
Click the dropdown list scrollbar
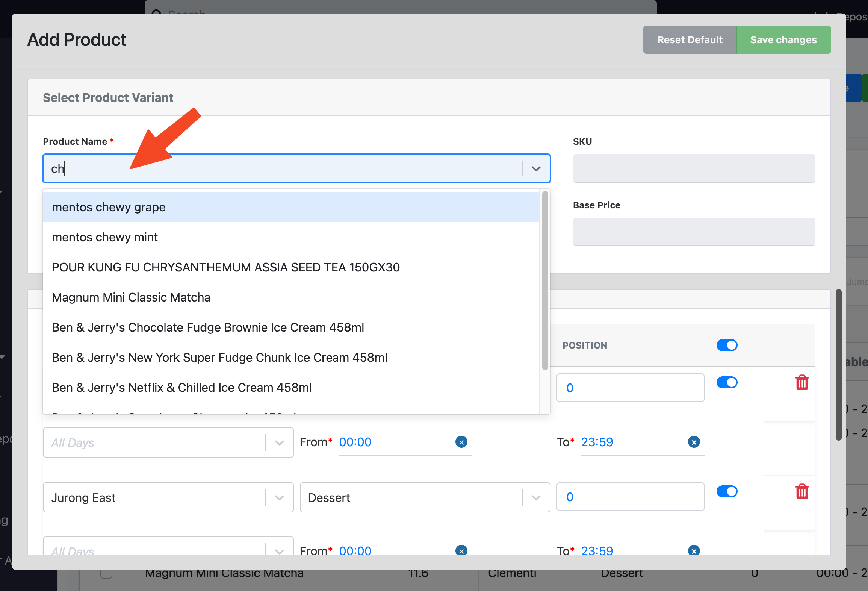(x=545, y=280)
